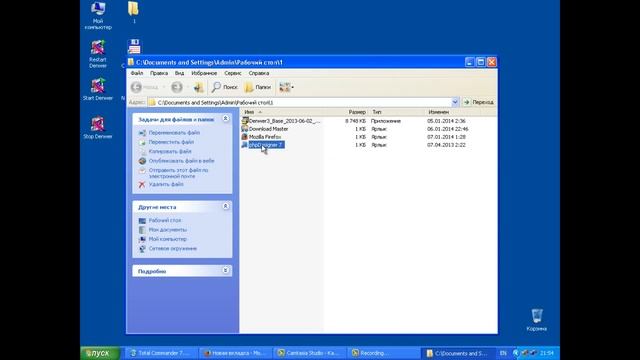The height and width of the screenshot is (360, 640).
Task: Click the Переход go button
Action: 479,102
